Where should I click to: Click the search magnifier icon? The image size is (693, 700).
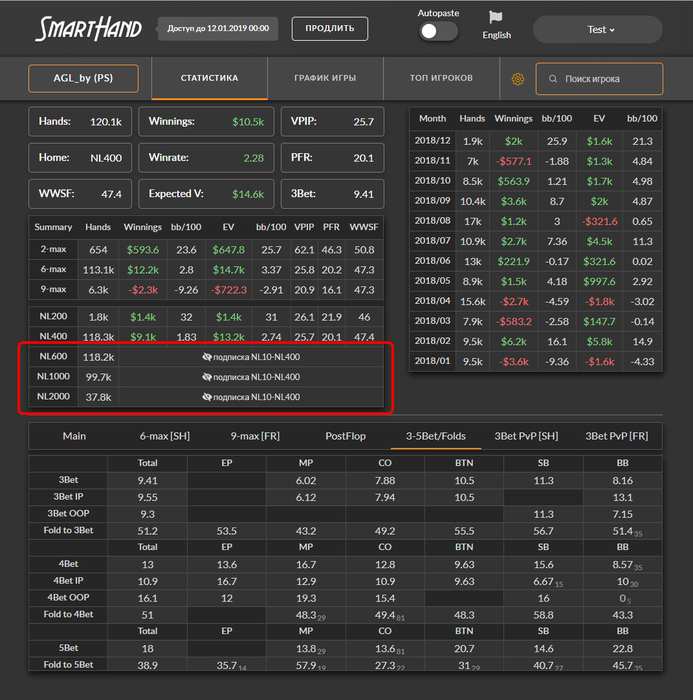553,79
